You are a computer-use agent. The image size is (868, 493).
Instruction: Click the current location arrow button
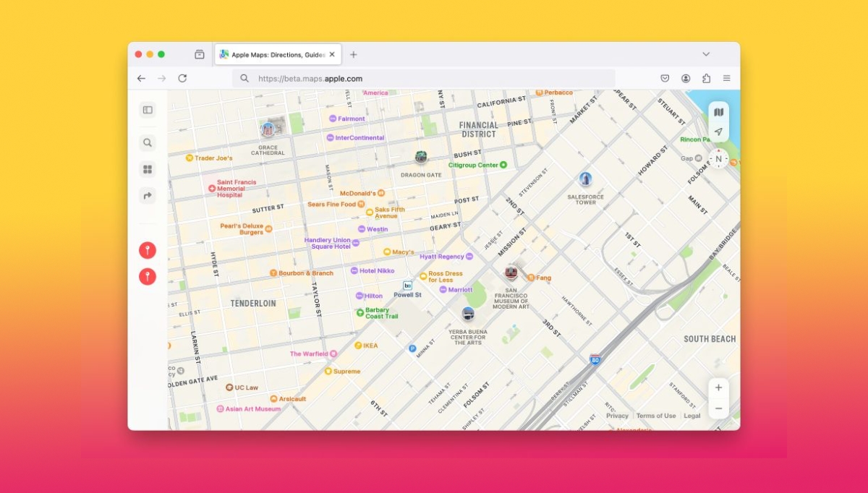[718, 132]
